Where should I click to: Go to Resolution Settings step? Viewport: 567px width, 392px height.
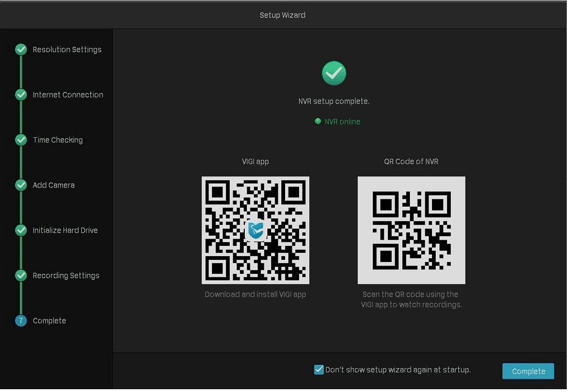67,49
